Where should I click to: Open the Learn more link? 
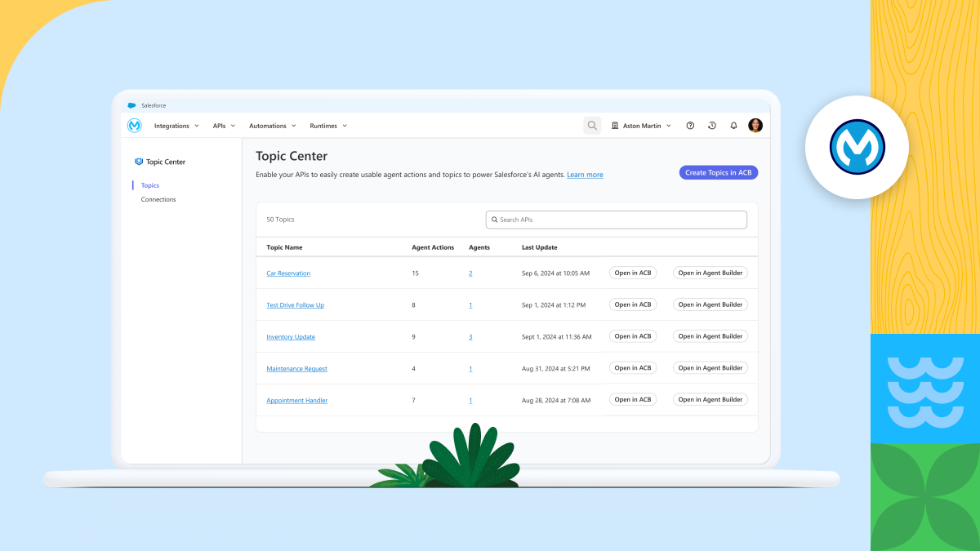[x=585, y=174]
